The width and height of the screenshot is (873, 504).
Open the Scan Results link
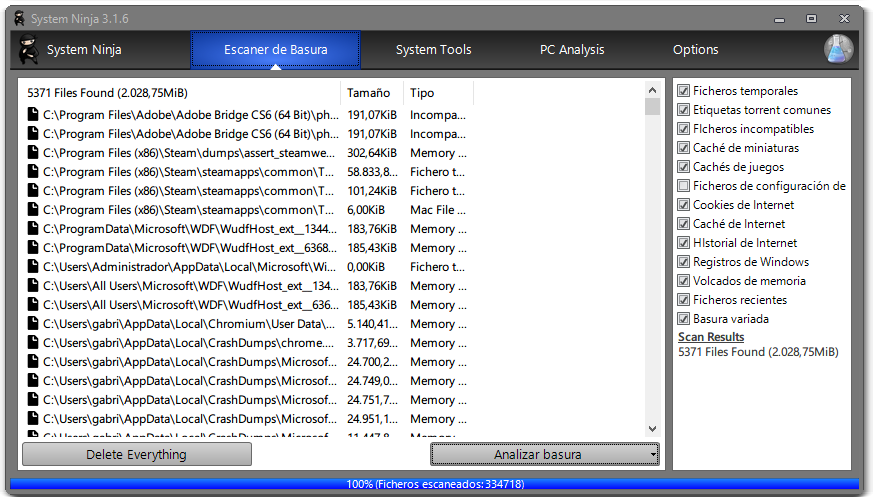(711, 337)
